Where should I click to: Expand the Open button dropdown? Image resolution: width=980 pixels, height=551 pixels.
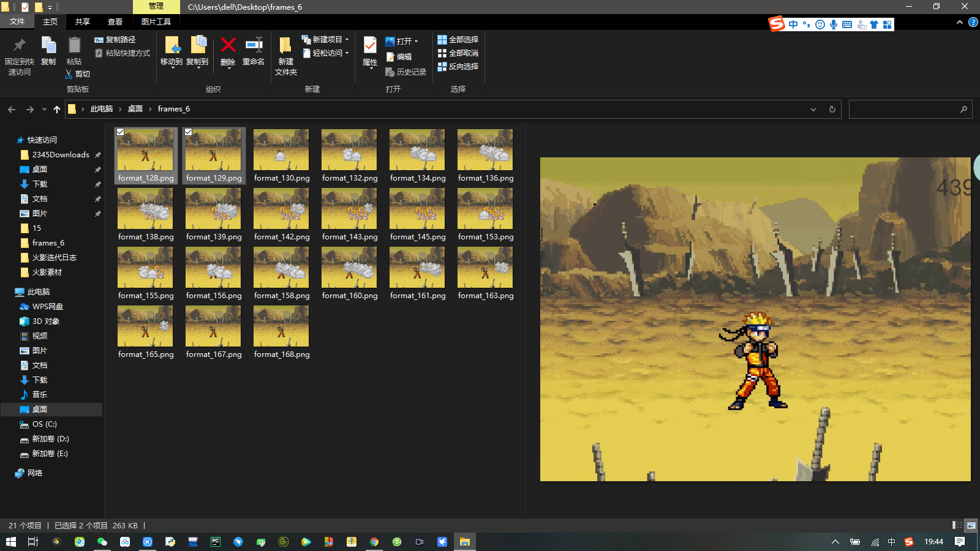point(416,42)
